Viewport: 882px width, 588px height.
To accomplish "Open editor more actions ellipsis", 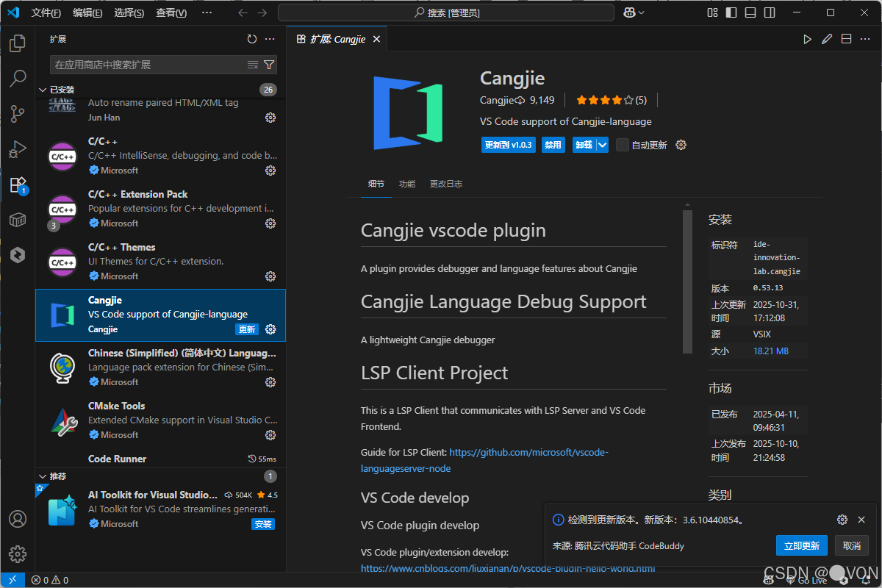I will [x=865, y=39].
